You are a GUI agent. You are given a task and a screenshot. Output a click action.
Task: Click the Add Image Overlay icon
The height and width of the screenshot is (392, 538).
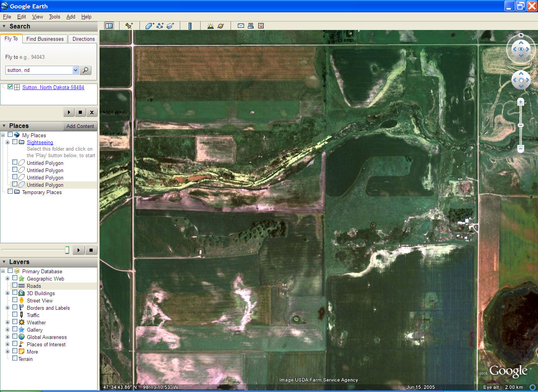(x=170, y=26)
